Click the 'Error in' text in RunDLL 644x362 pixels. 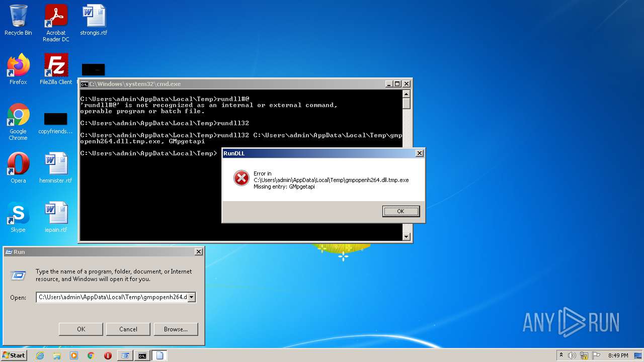point(262,173)
